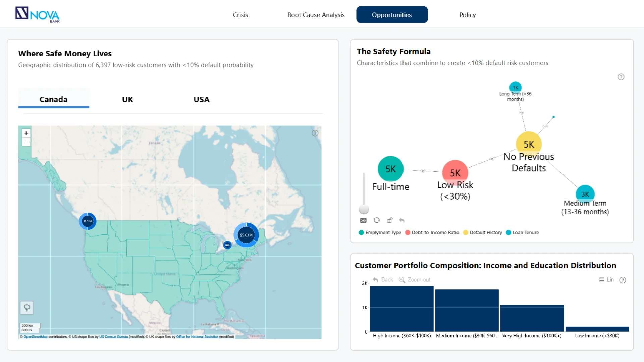Toggle the unlock nodes icon in Safety Formula

click(390, 220)
